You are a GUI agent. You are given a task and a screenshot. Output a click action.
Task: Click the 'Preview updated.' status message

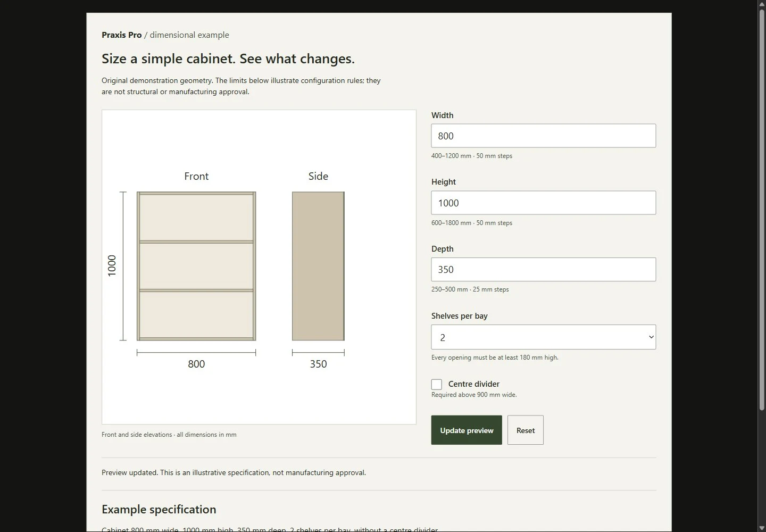tap(234, 472)
